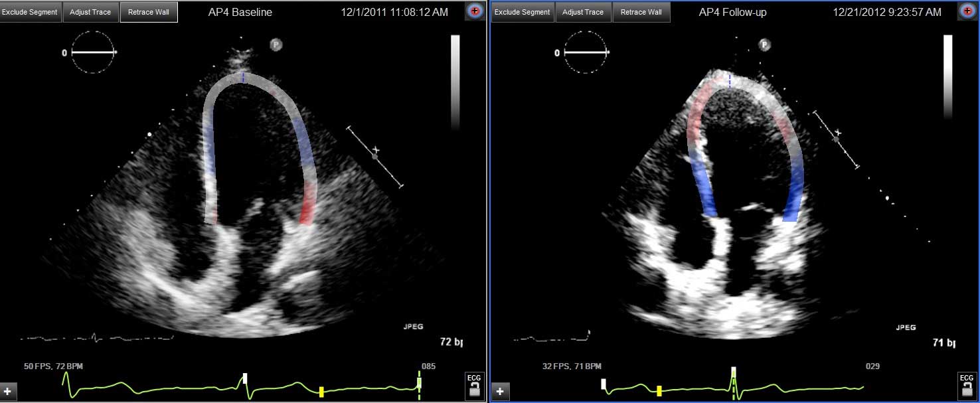Unlock the ECG lock icon on the Baseline panel

point(474,385)
